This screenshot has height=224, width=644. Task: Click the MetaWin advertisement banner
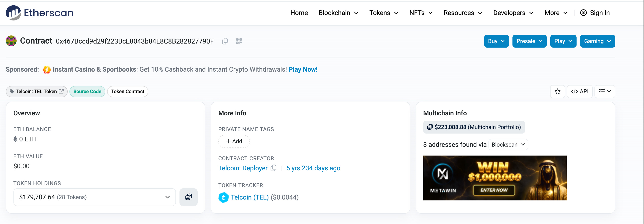tap(495, 178)
